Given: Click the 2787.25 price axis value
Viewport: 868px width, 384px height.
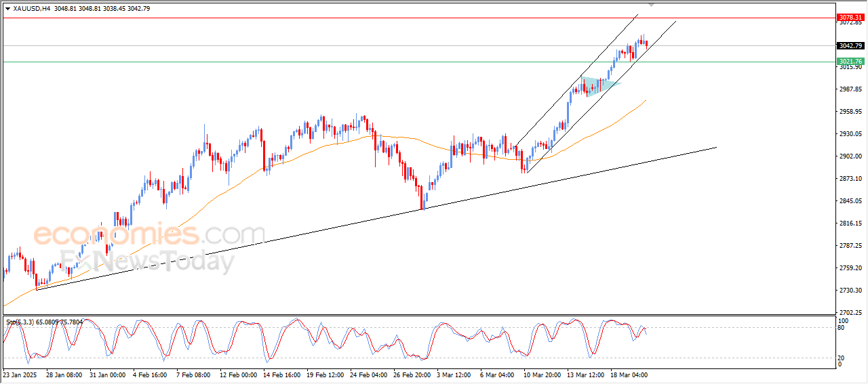Looking at the screenshot, I should click(x=850, y=246).
